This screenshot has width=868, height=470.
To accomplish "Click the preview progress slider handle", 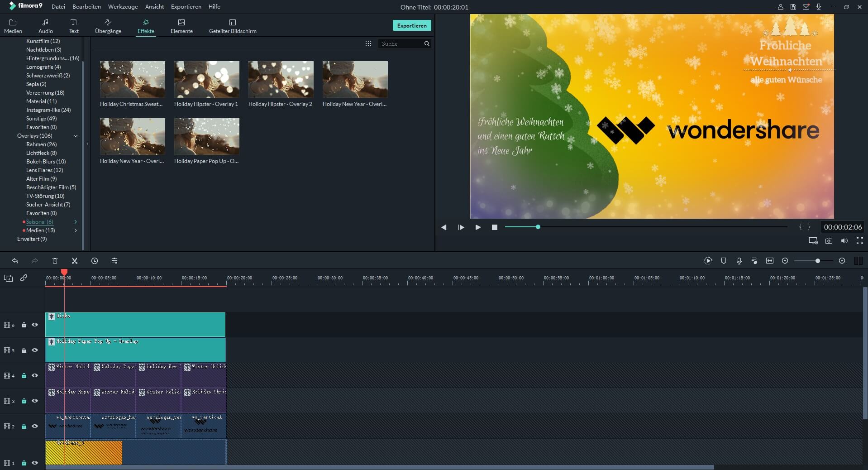I will [538, 227].
